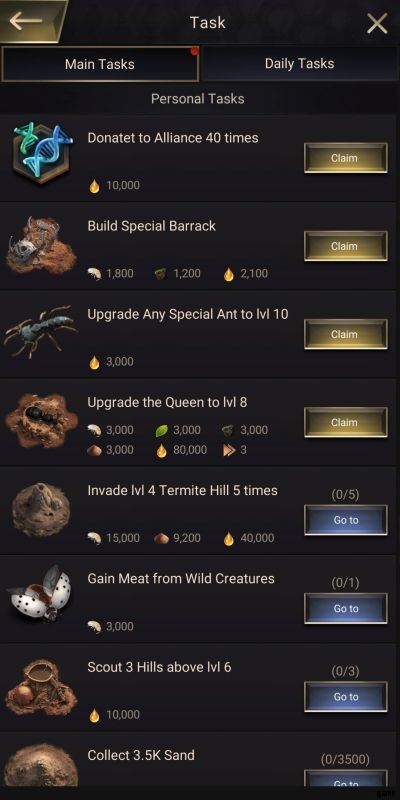400x800 pixels.
Task: Close the Task window with X
Action: tap(377, 23)
